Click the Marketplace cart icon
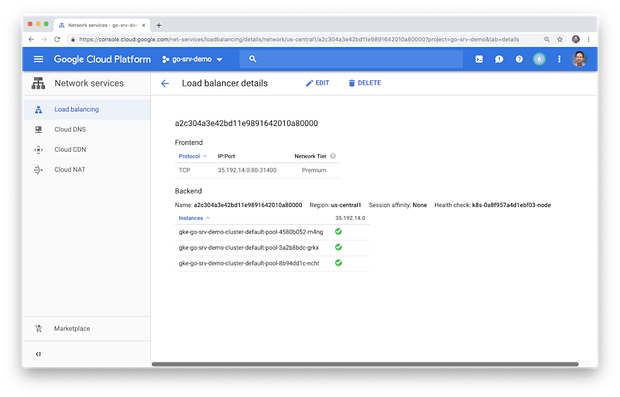 coord(38,329)
